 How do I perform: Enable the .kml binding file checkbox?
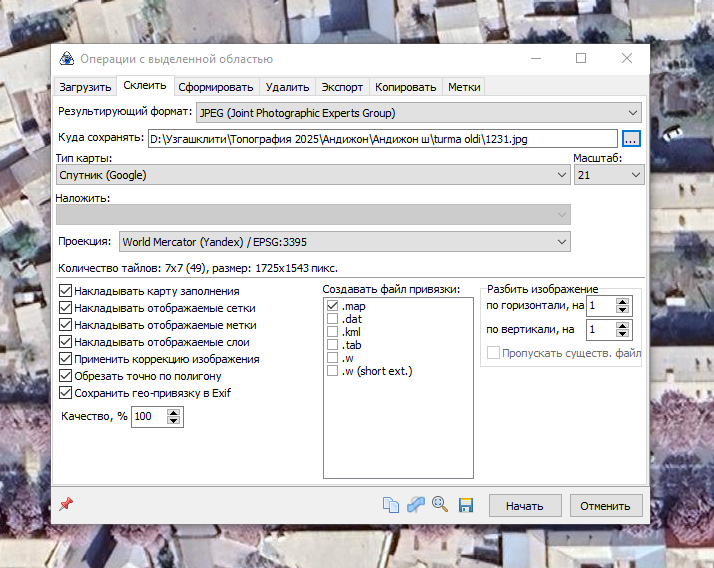tap(332, 332)
